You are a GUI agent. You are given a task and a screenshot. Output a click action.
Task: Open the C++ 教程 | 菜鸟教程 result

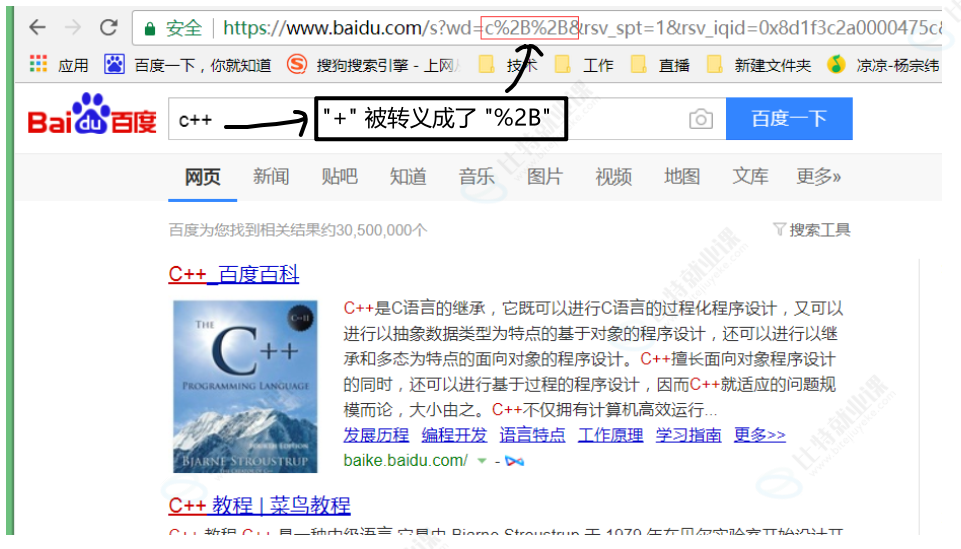tap(259, 505)
